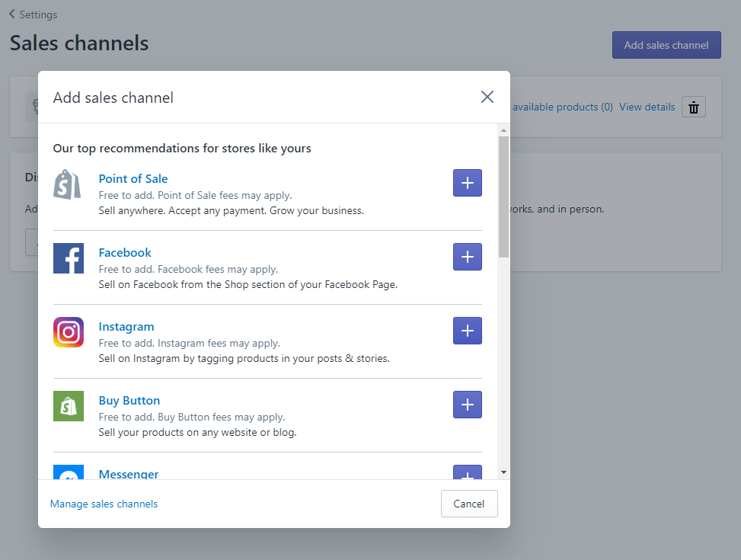This screenshot has height=560, width=741.
Task: Click 'Sell your products on any website or blog.' text
Action: (x=197, y=432)
